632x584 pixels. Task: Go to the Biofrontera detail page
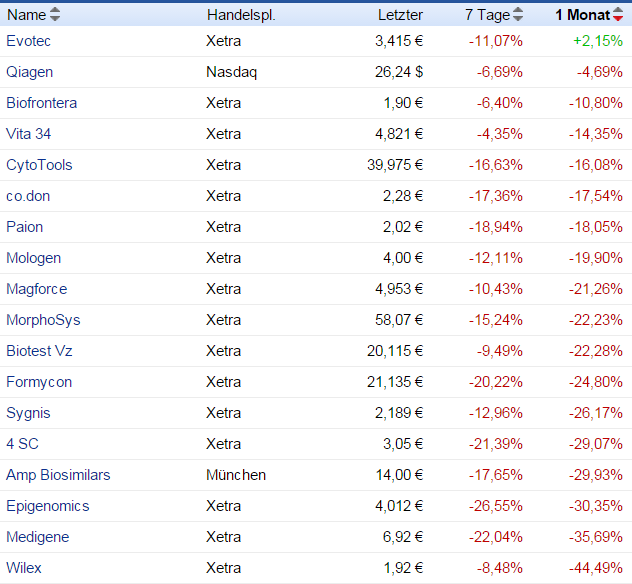point(41,103)
